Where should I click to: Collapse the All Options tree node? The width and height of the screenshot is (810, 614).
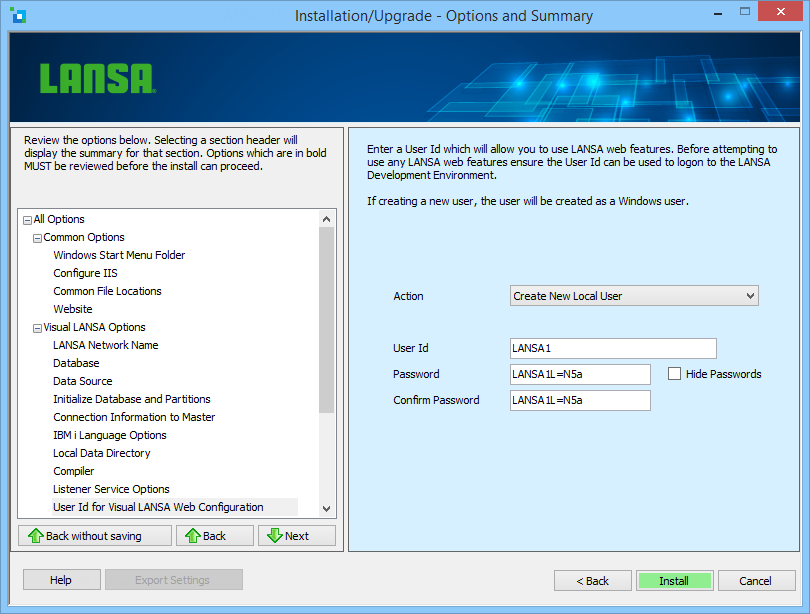pos(27,221)
